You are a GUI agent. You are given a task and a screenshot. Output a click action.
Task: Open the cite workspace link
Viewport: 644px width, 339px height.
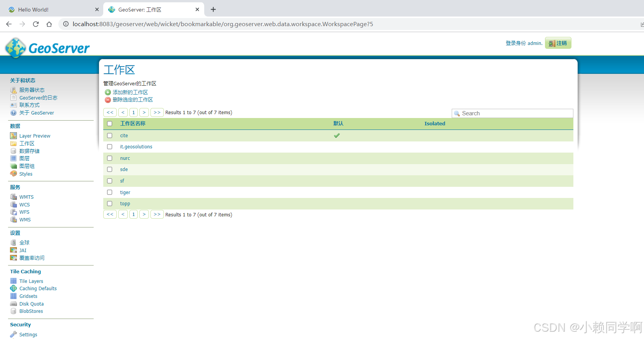pyautogui.click(x=124, y=136)
